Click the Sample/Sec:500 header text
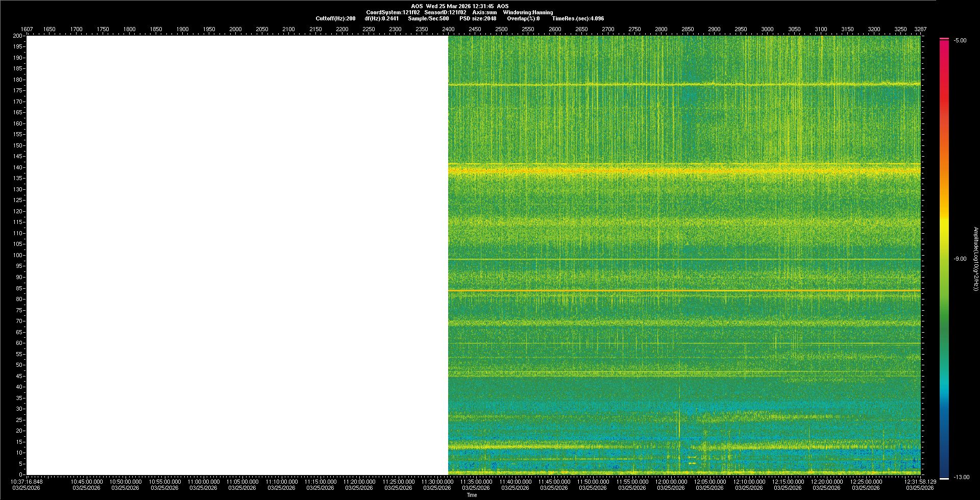Viewport: 980px width, 500px height. pyautogui.click(x=428, y=18)
